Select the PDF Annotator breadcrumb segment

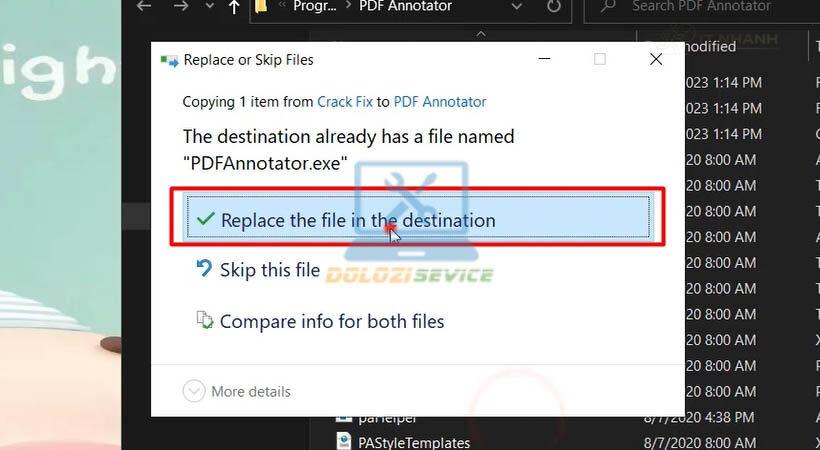point(405,6)
